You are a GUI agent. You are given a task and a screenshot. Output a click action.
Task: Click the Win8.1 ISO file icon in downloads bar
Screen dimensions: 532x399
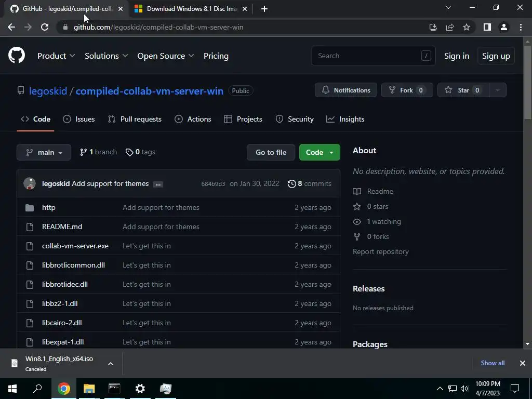pos(14,363)
